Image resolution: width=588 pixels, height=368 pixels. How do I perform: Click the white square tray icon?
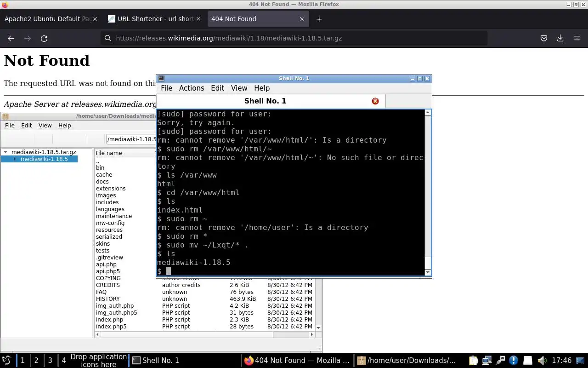(528, 361)
